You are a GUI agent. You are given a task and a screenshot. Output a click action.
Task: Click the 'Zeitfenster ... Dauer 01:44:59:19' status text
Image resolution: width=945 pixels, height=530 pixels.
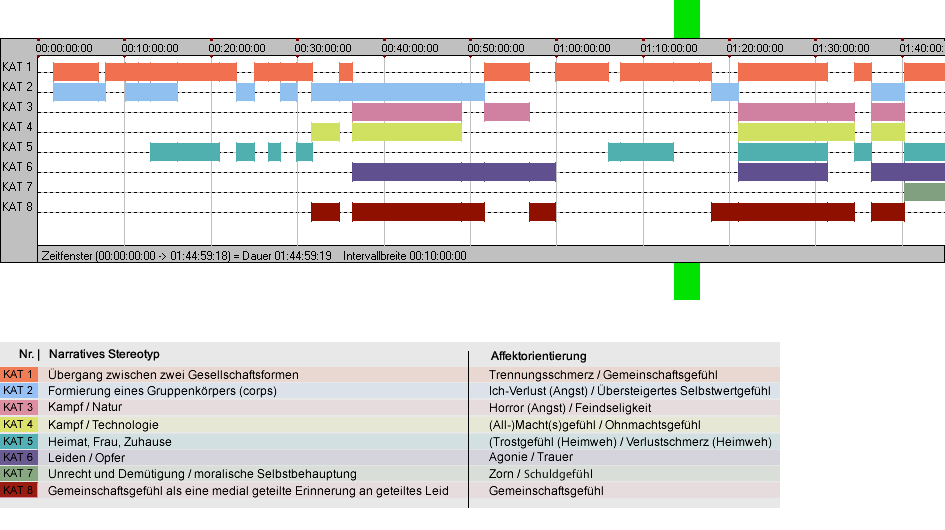point(186,256)
